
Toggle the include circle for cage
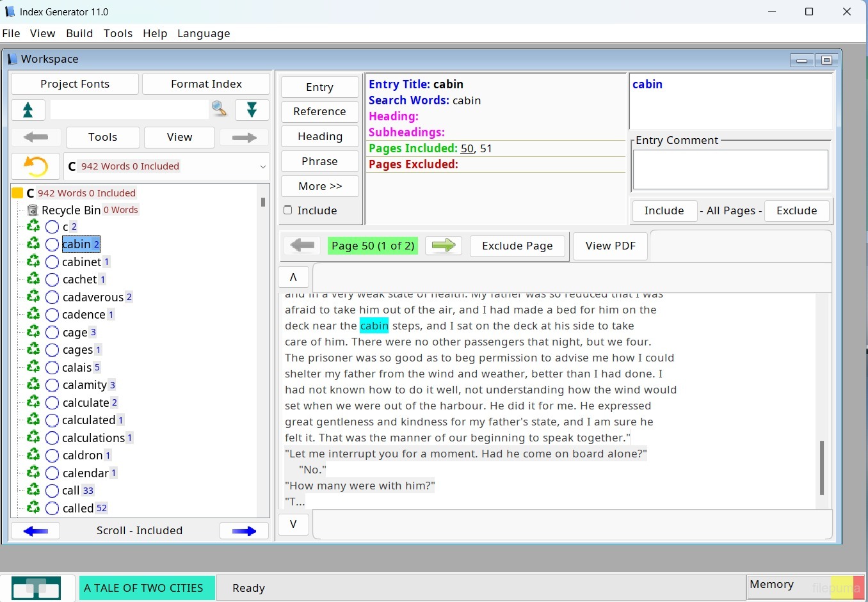tap(52, 333)
